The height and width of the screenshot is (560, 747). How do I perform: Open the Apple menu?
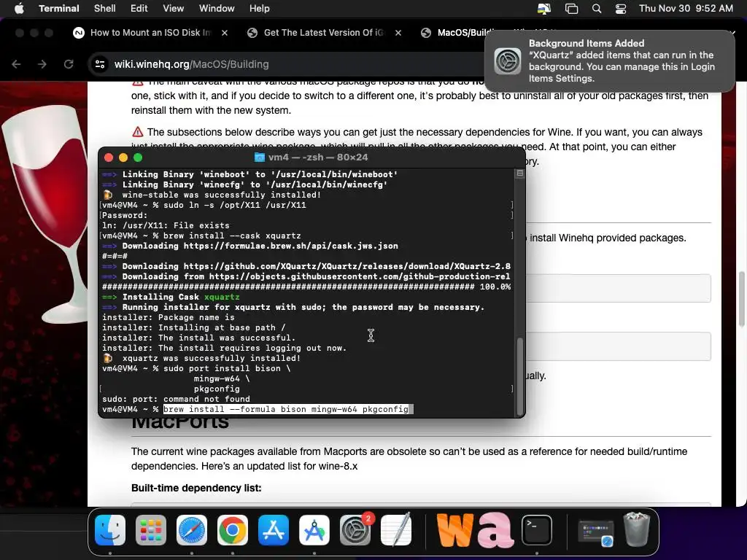[x=19, y=8]
